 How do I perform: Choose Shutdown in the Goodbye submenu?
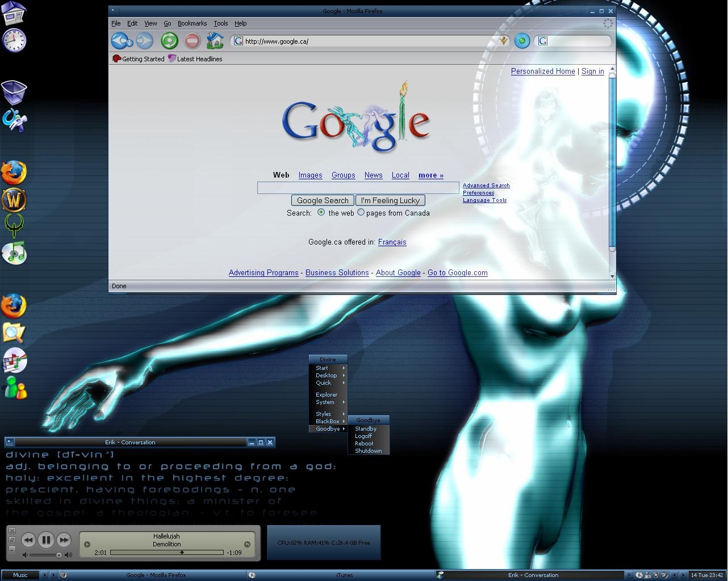pyautogui.click(x=369, y=451)
